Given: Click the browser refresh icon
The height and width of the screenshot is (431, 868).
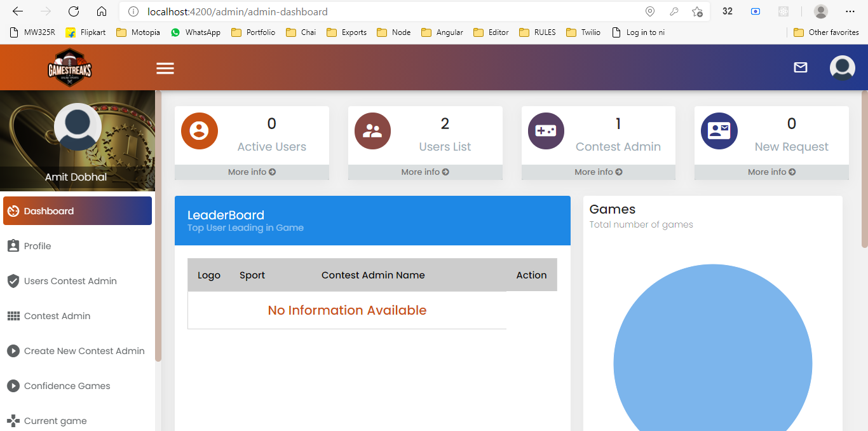Looking at the screenshot, I should (x=74, y=11).
